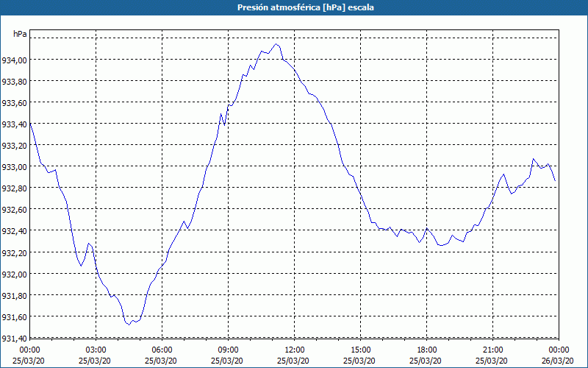Click the 03:00 time axis label
The image size is (588, 368).
96,350
